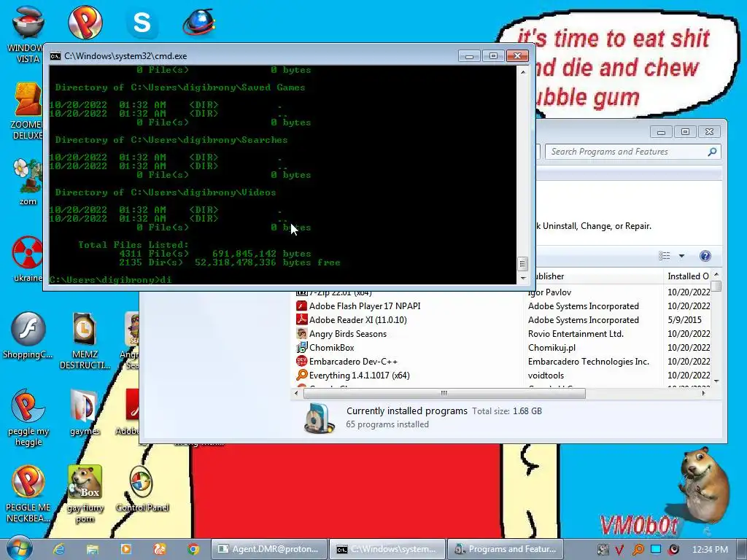The image size is (747, 560).
Task: Sort by the Publisher column header
Action: 593,276
